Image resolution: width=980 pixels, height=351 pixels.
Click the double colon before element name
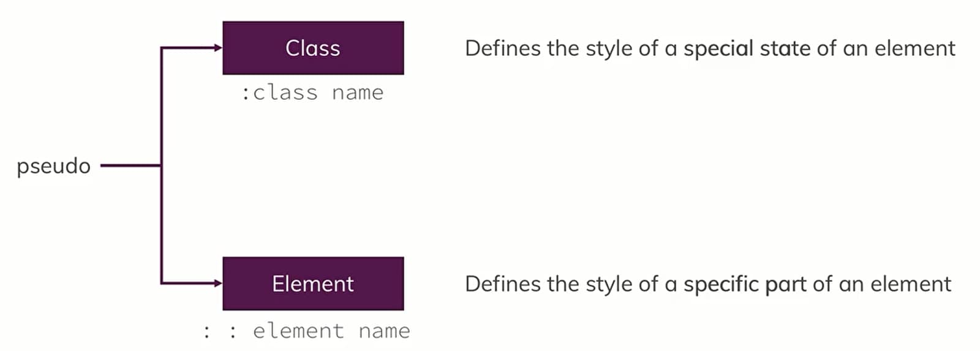click(220, 332)
